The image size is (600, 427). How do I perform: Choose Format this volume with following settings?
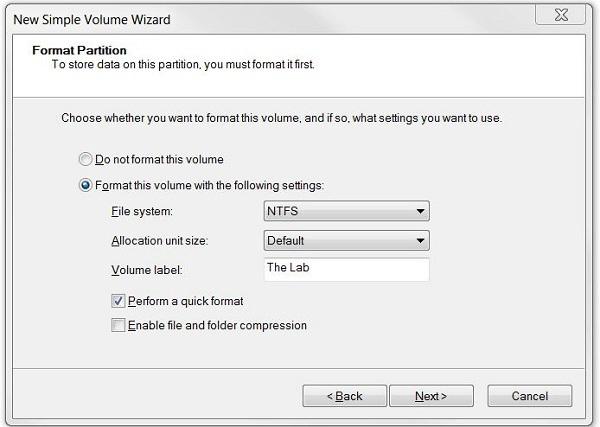click(85, 185)
